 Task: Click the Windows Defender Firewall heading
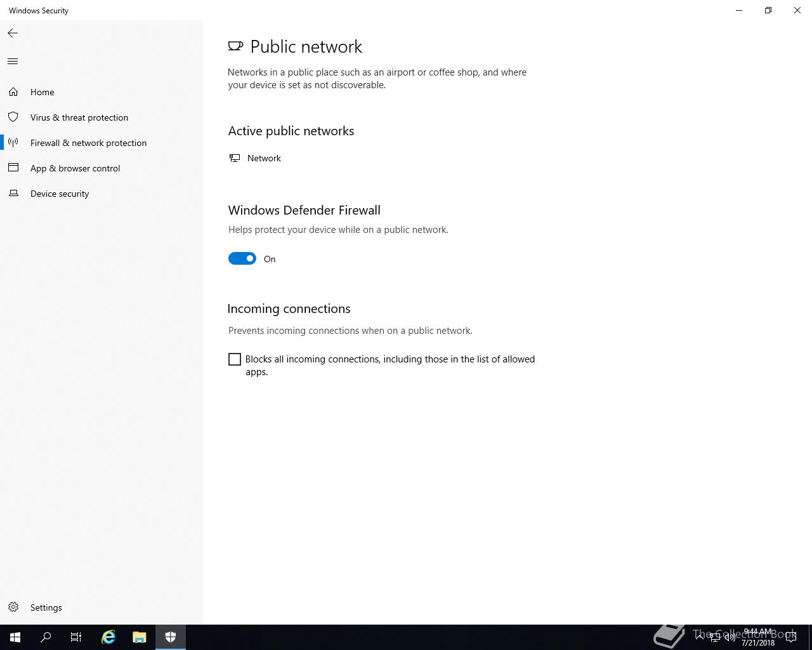[x=304, y=210]
